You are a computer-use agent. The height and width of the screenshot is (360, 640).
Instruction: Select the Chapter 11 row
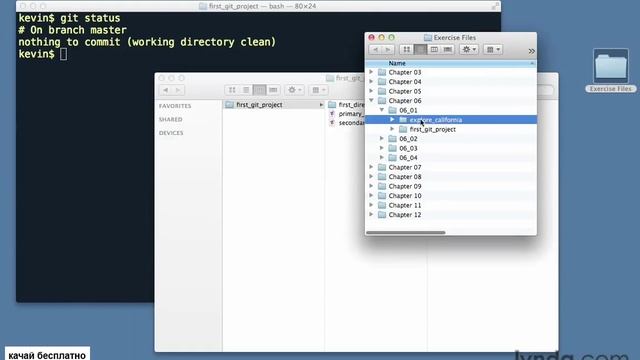coord(451,205)
